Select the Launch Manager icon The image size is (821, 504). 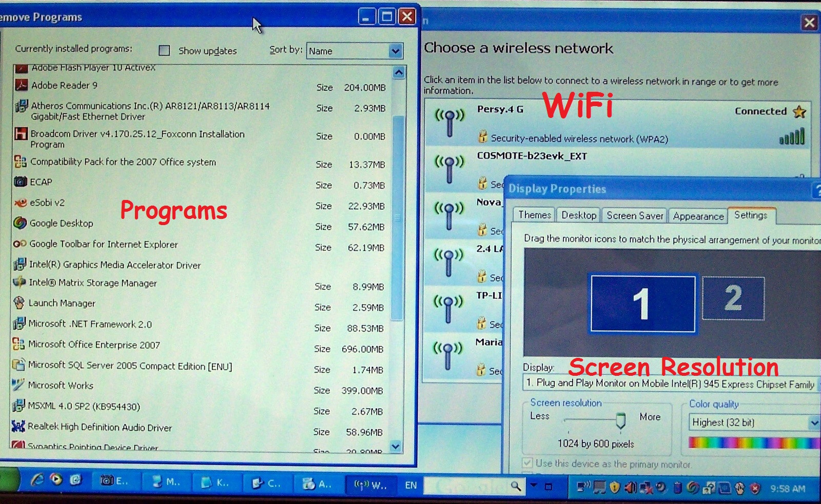click(x=19, y=303)
